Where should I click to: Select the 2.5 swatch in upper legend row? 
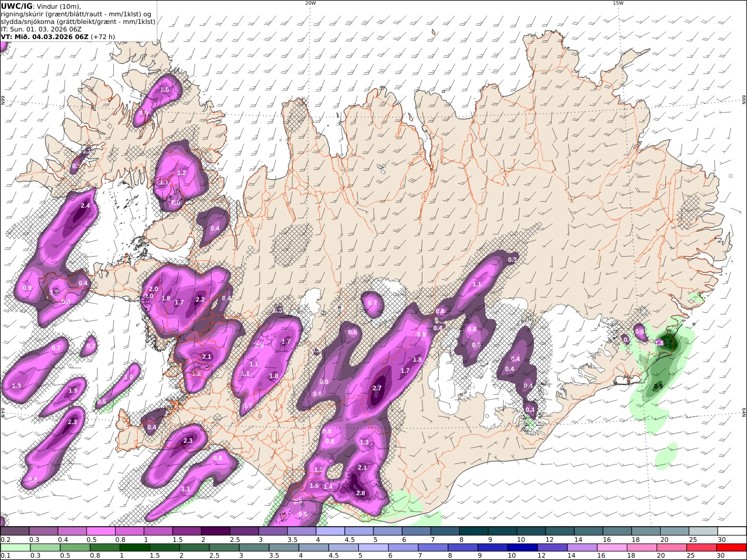coord(244,531)
